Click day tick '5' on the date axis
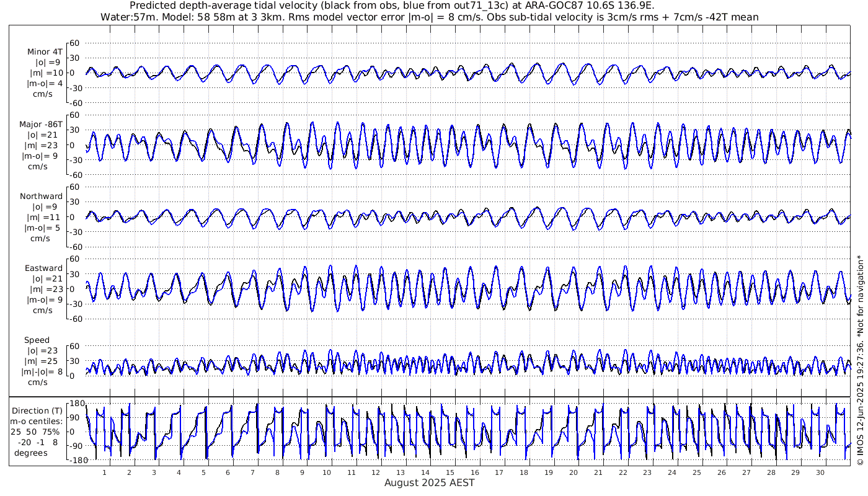Image resolution: width=868 pixels, height=496 pixels. (203, 472)
